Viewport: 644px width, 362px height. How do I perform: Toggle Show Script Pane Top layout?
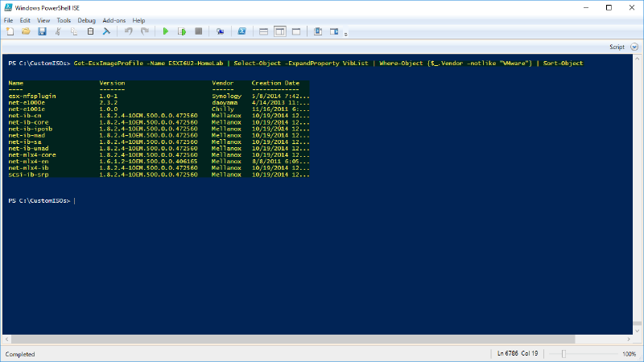point(262,31)
